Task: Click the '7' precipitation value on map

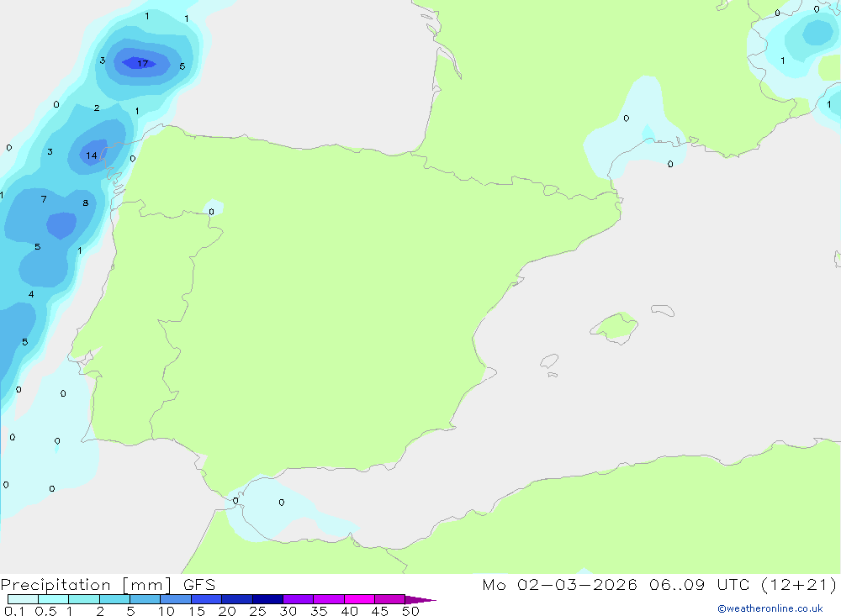Action: [44, 199]
